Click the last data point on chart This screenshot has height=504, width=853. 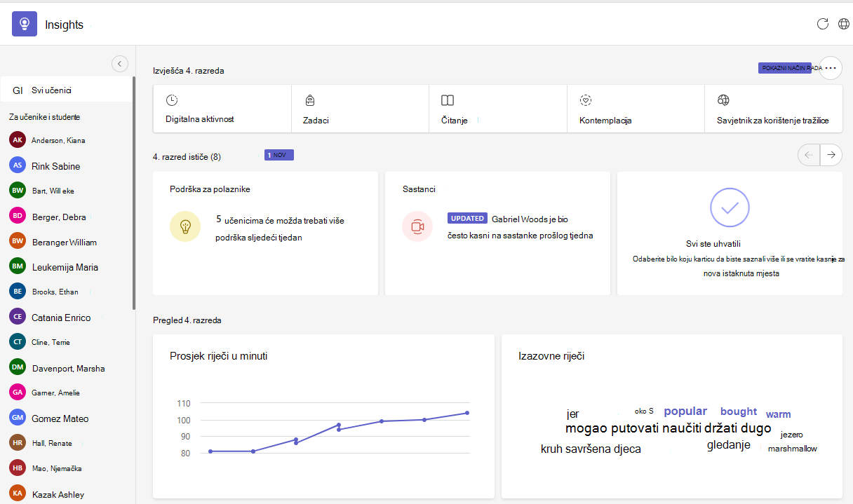(467, 413)
